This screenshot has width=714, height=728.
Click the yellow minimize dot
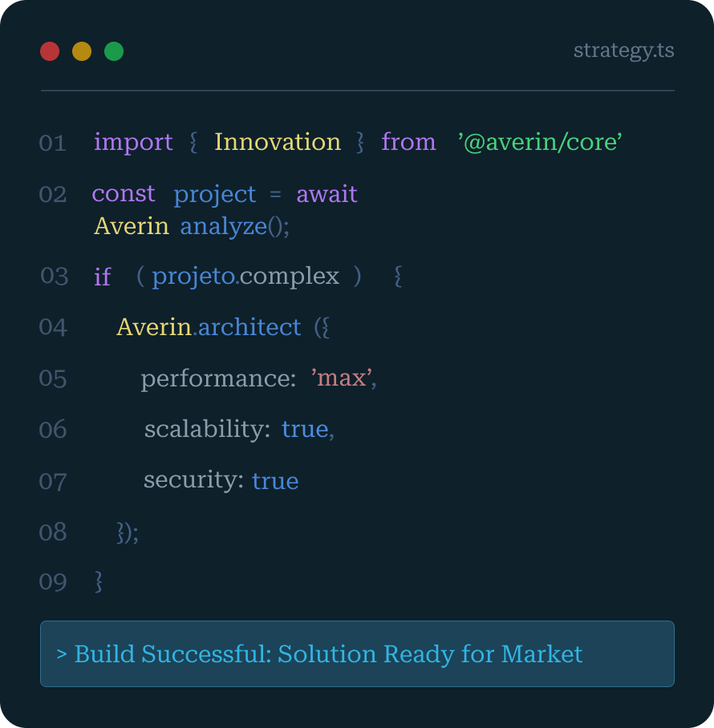[x=82, y=51]
